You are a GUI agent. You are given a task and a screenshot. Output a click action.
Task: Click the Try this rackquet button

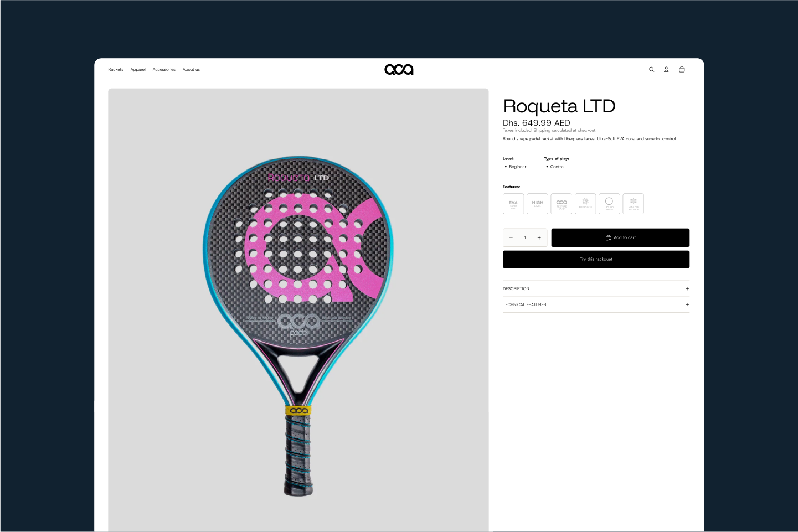click(x=596, y=259)
